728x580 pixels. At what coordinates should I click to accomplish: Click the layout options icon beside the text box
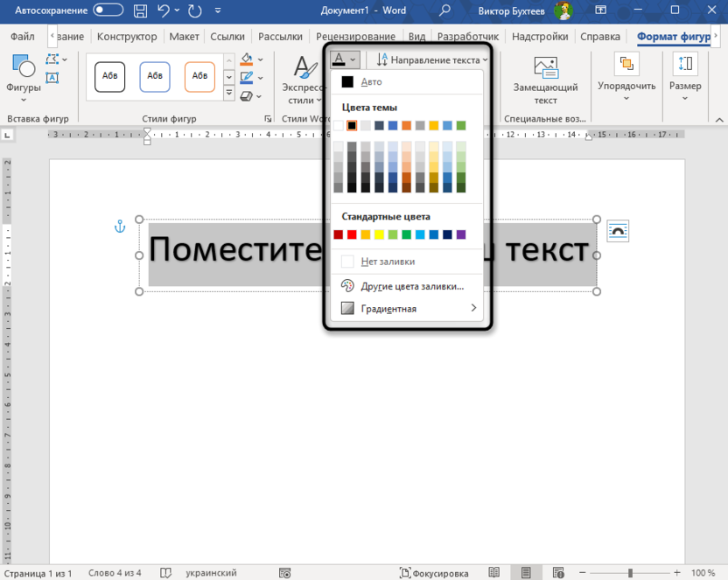point(618,231)
